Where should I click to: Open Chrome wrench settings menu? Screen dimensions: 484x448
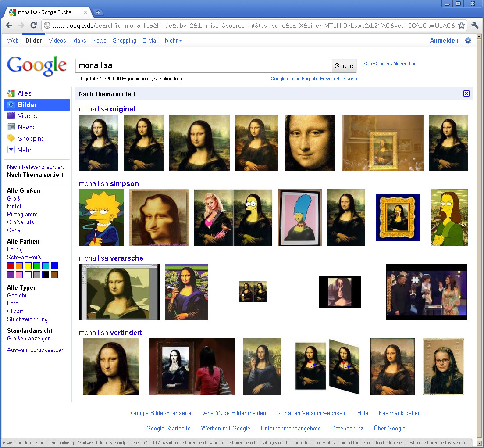pos(475,25)
